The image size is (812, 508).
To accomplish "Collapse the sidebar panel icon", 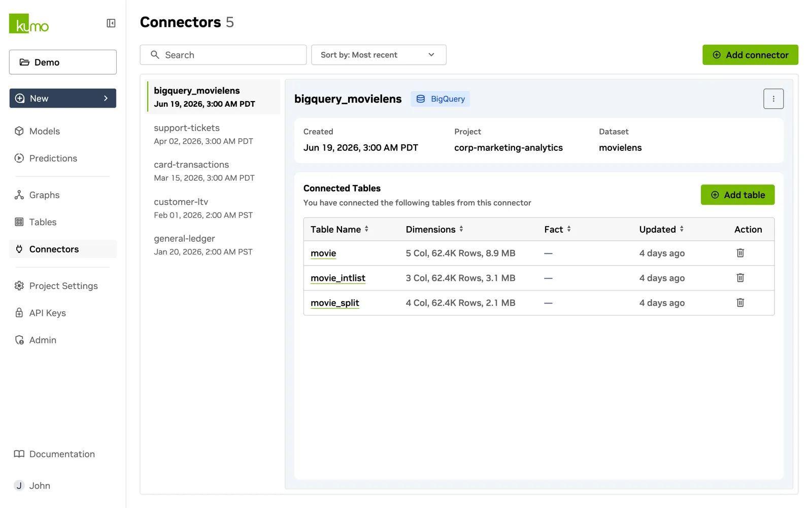I will pyautogui.click(x=111, y=23).
